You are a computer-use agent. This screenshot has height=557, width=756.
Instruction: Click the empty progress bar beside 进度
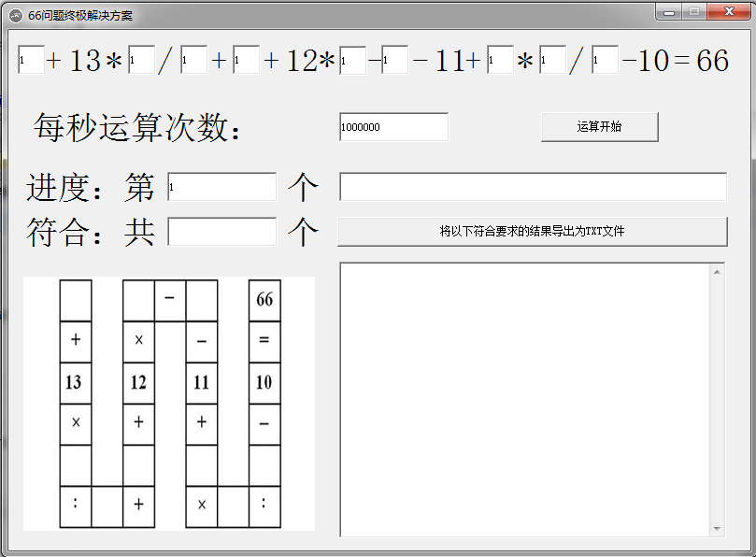tap(534, 185)
